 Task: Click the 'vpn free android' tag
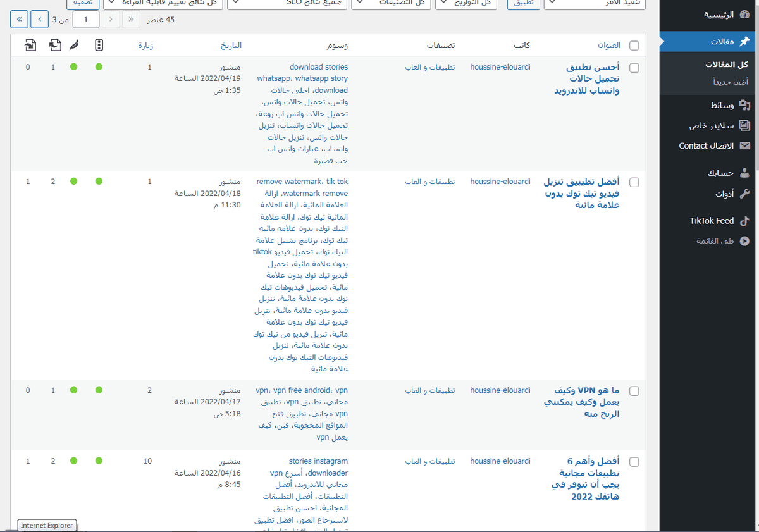[x=302, y=390]
